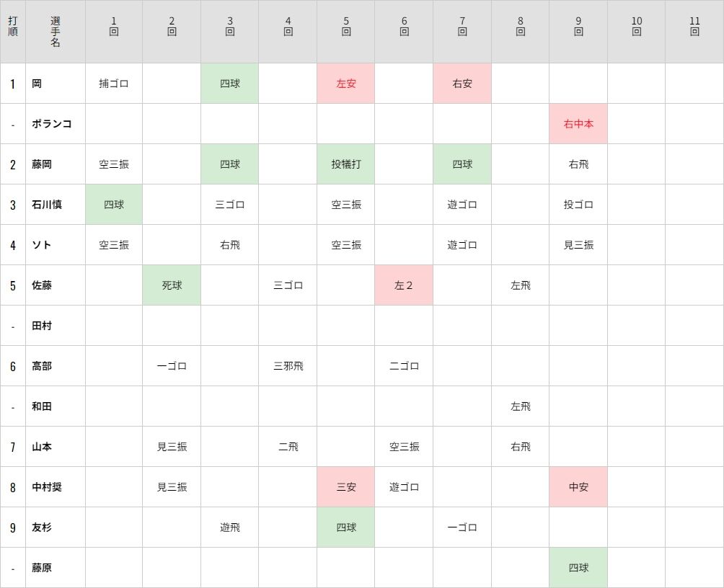Viewport: 724px width, 588px height.
Task: Click player name 友杉
Action: coord(42,527)
